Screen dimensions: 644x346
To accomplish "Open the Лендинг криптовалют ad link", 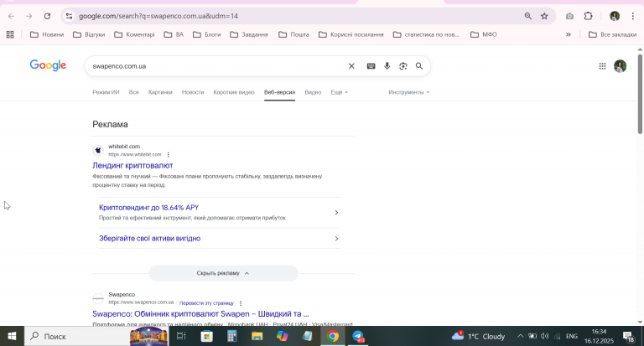I will [132, 165].
